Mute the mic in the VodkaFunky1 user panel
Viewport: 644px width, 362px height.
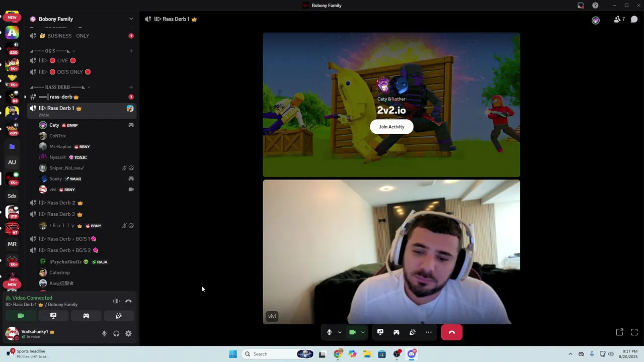coord(104,333)
